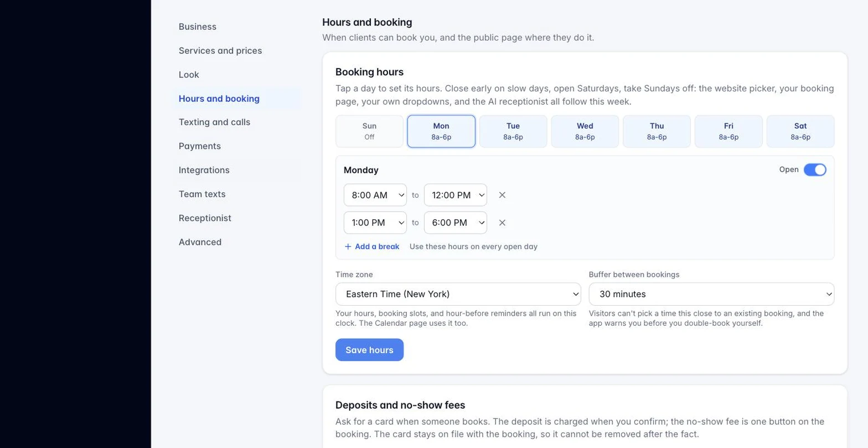Open the Payments settings section
This screenshot has width=868, height=448.
237,146
